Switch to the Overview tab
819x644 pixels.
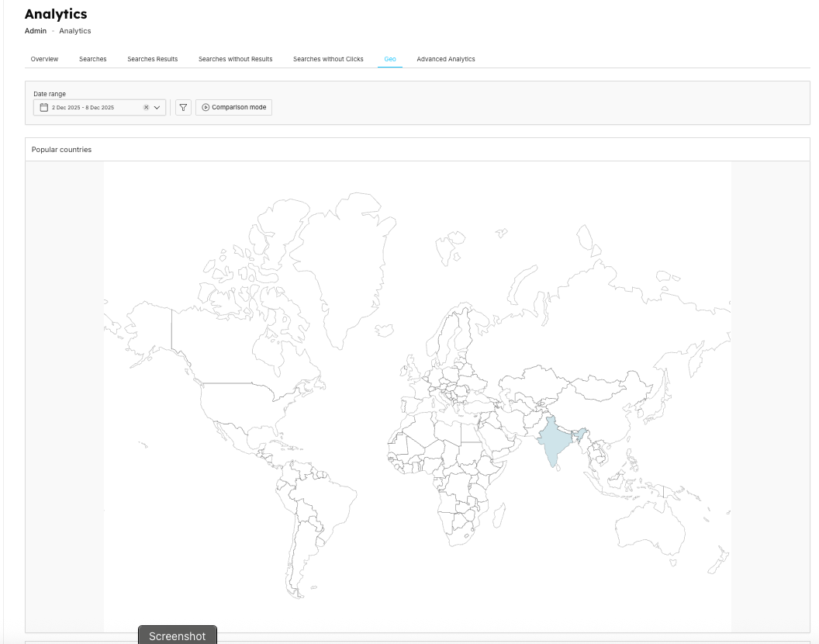point(44,59)
